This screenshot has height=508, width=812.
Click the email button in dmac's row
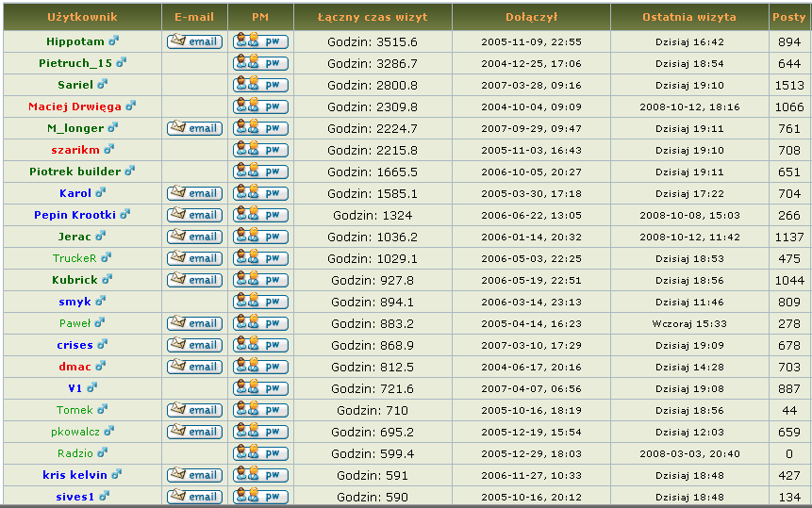194,367
